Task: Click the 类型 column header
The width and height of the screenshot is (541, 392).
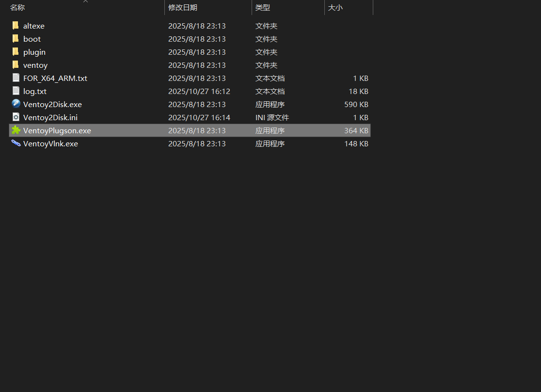Action: click(x=263, y=8)
